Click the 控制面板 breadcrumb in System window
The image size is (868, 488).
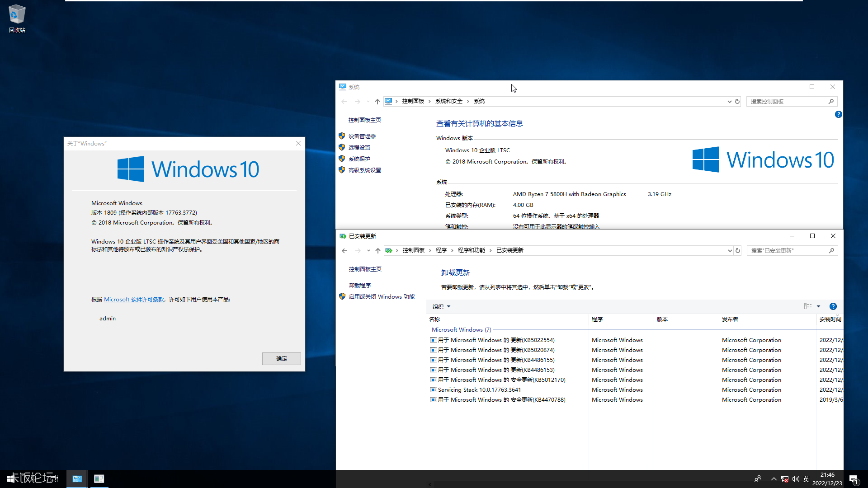pyautogui.click(x=413, y=101)
